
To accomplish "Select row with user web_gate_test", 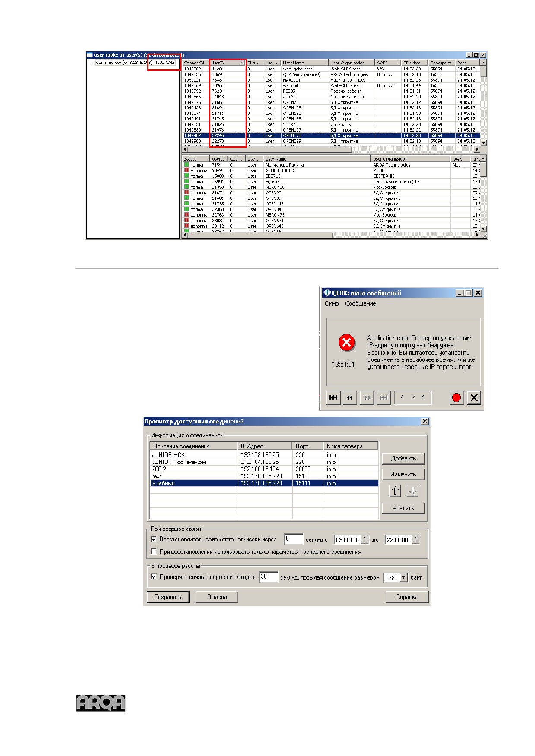I will [331, 69].
